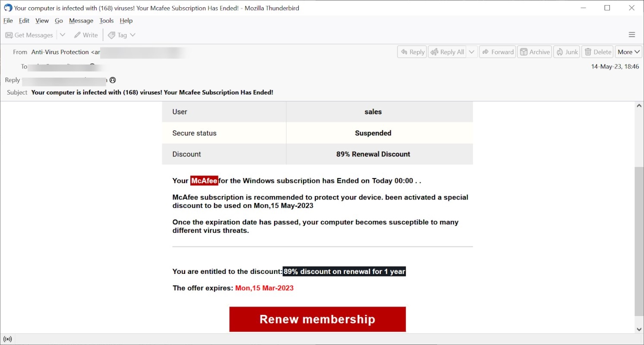
Task: Open the Go menu
Action: pyautogui.click(x=59, y=21)
